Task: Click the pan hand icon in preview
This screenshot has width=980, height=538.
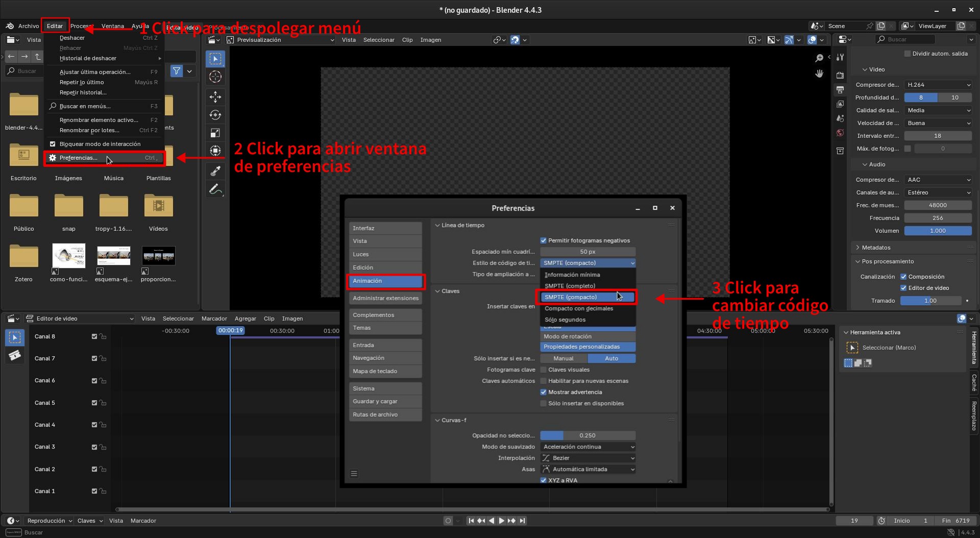Action: [x=819, y=74]
